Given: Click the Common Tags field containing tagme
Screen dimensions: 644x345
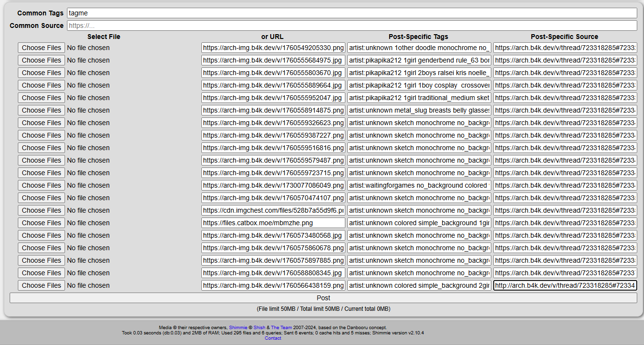Looking at the screenshot, I should point(352,13).
